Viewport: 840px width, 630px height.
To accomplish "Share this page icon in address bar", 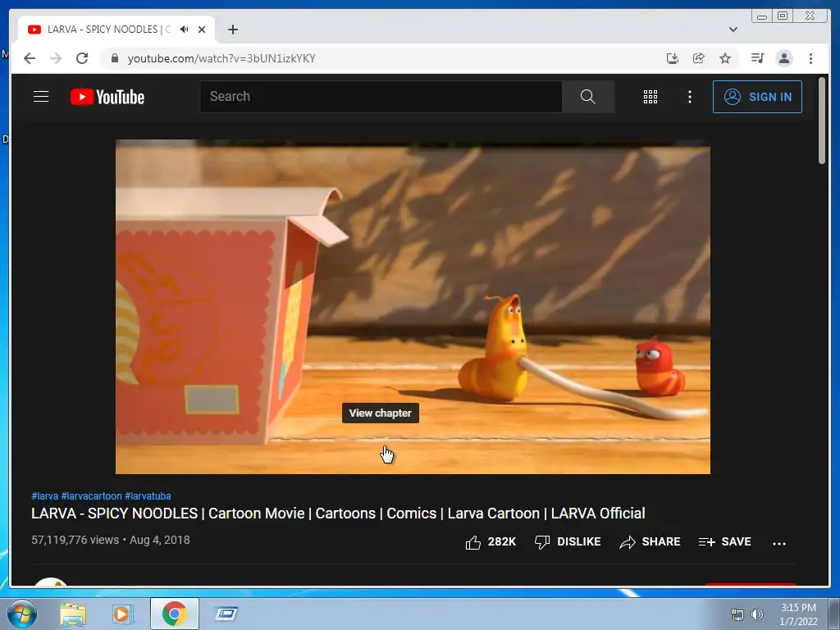I will 699,58.
